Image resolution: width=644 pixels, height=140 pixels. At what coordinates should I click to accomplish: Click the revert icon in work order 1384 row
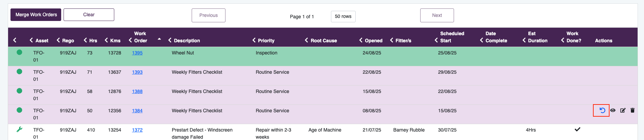(602, 110)
